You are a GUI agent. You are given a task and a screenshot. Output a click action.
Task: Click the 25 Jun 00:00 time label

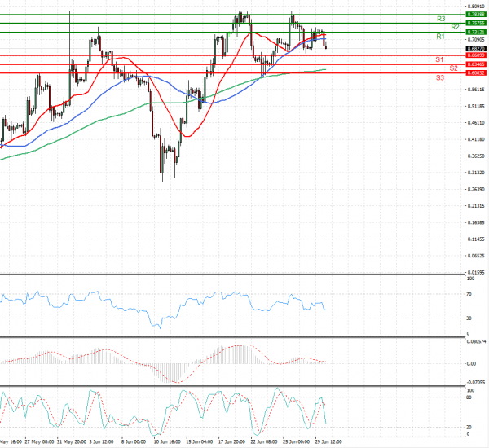tap(297, 442)
